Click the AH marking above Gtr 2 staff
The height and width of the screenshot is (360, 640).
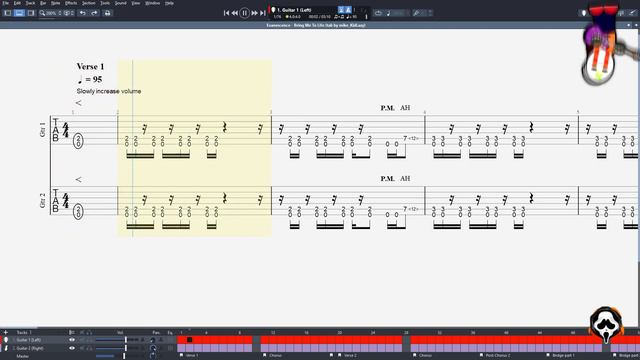[x=405, y=178]
